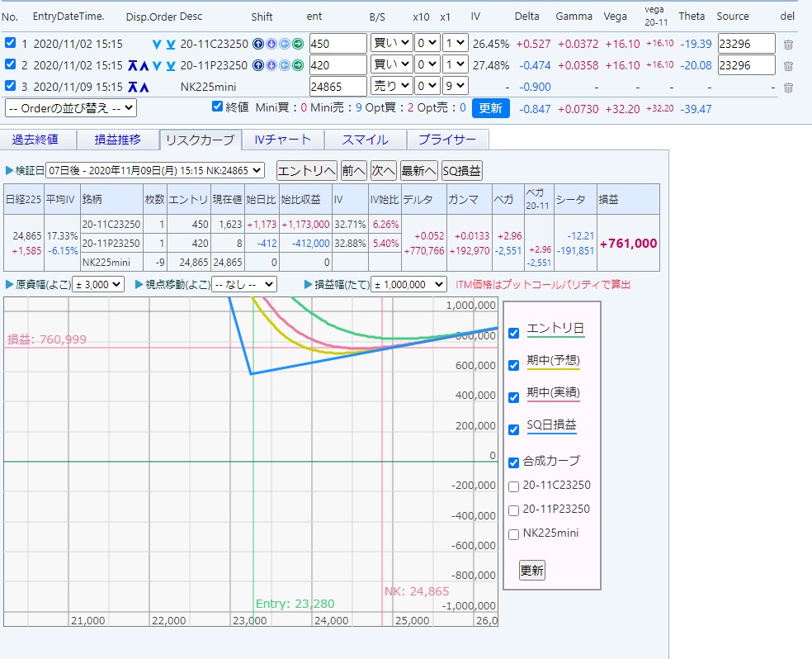The height and width of the screenshot is (659, 812).
Task: Toggle the 期中(予想) curve checkbox
Action: (x=514, y=365)
